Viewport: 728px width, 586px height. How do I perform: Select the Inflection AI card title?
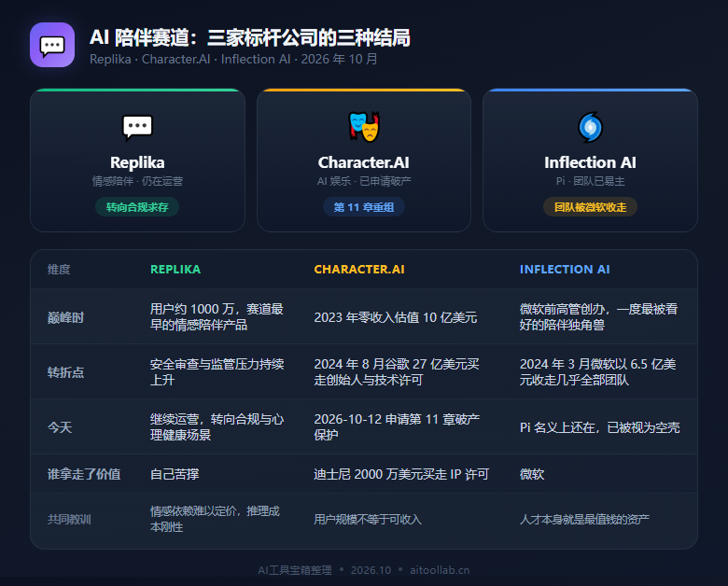pos(590,162)
